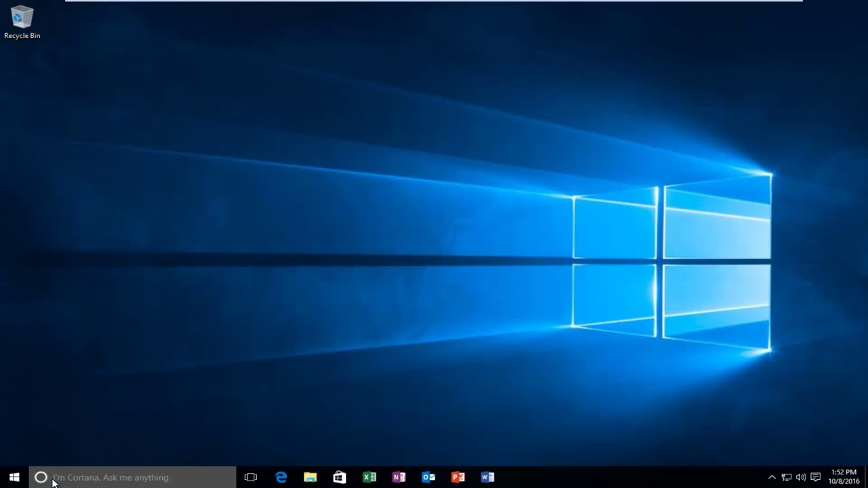Focus the Cortana 'Ask me anything' search box
The height and width of the screenshot is (488, 868).
point(132,477)
